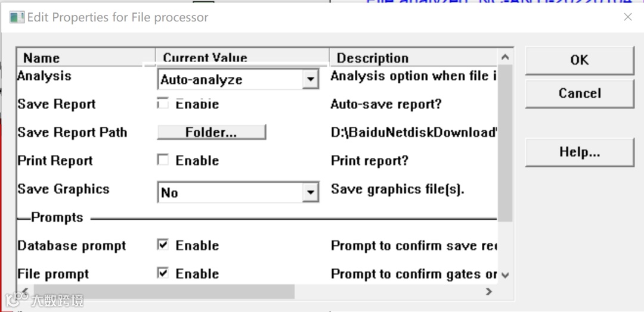This screenshot has height=312, width=644.
Task: Expand the Save Graphics dropdown arrow
Action: point(310,192)
